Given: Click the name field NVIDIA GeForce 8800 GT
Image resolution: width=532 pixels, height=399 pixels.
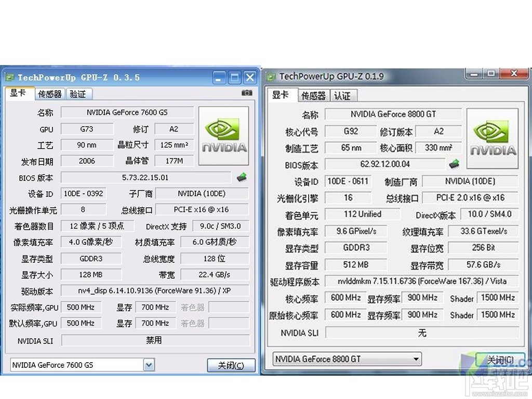Looking at the screenshot, I should tap(393, 114).
